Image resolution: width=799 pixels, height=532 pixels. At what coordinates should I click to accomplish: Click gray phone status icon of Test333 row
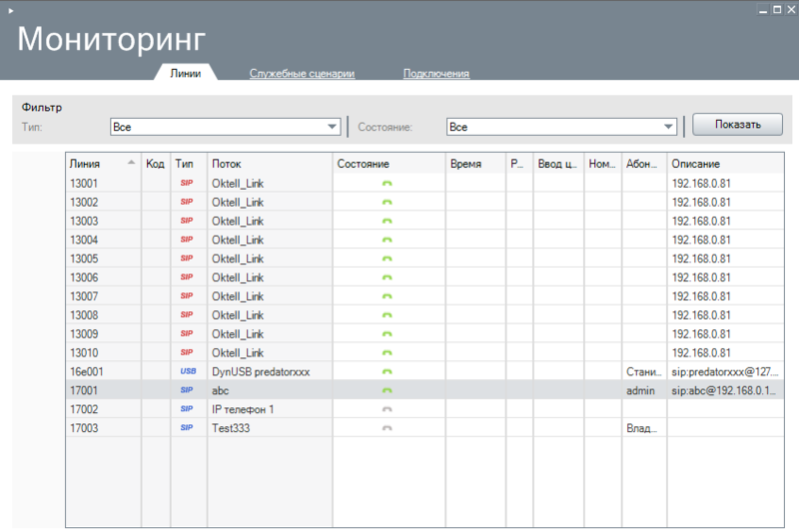tap(388, 428)
